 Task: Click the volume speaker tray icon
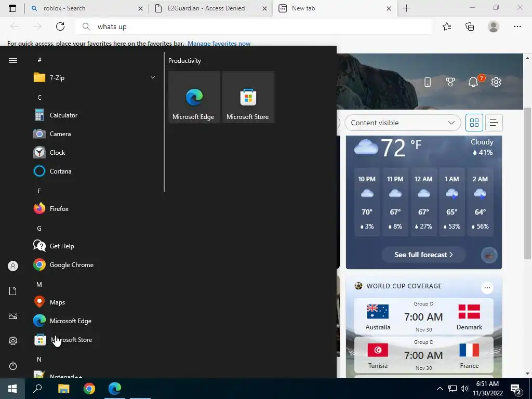pos(464,389)
